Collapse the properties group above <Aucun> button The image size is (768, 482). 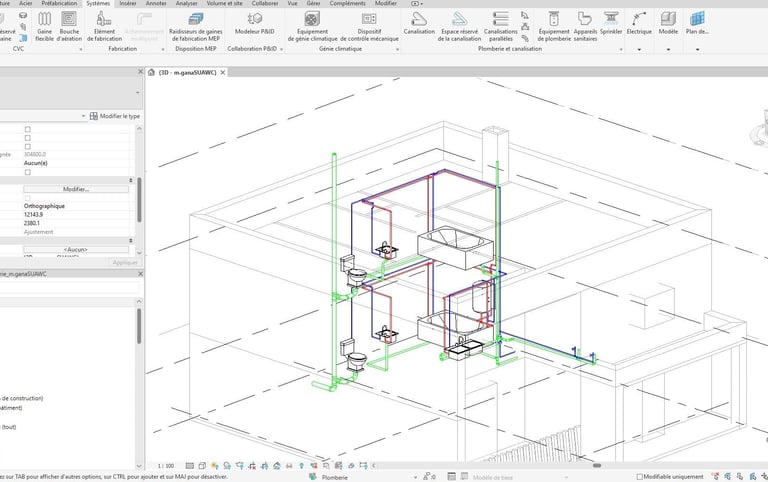[131, 241]
